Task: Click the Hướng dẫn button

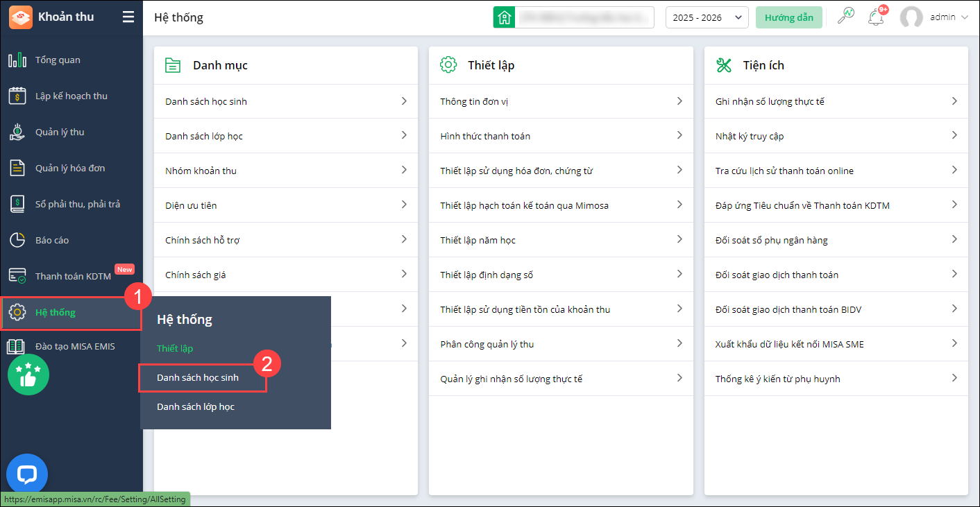Action: (789, 17)
